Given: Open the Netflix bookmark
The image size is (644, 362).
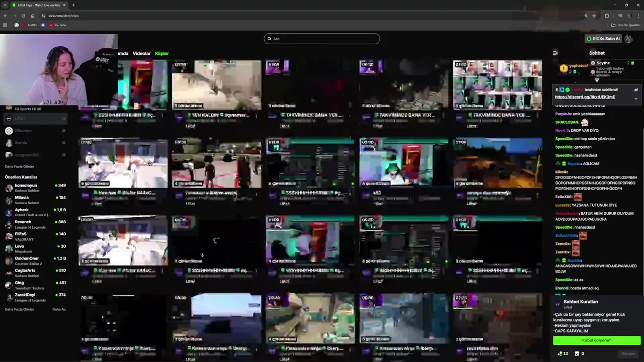Looking at the screenshot, I should (30, 25).
